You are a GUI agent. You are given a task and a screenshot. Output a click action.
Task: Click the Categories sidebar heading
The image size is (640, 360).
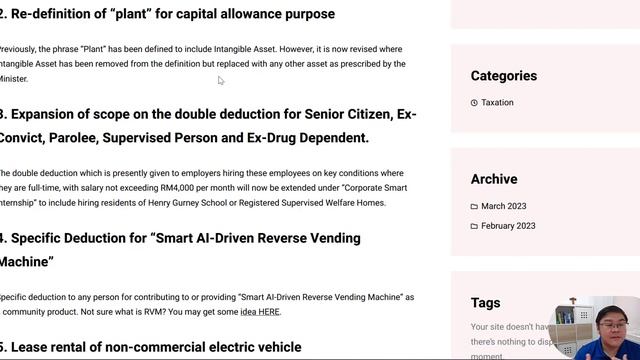tap(504, 76)
